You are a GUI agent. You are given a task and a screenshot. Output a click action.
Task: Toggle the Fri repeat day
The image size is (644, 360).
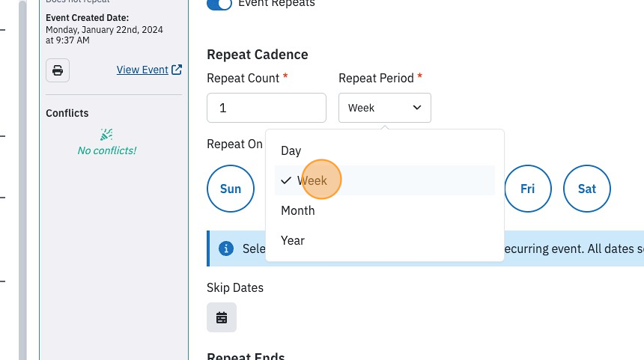coord(528,189)
